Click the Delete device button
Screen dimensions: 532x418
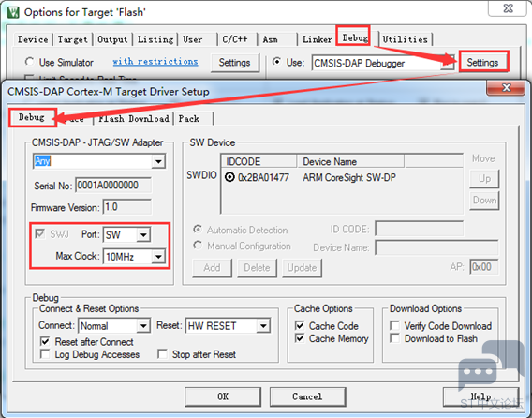click(257, 268)
